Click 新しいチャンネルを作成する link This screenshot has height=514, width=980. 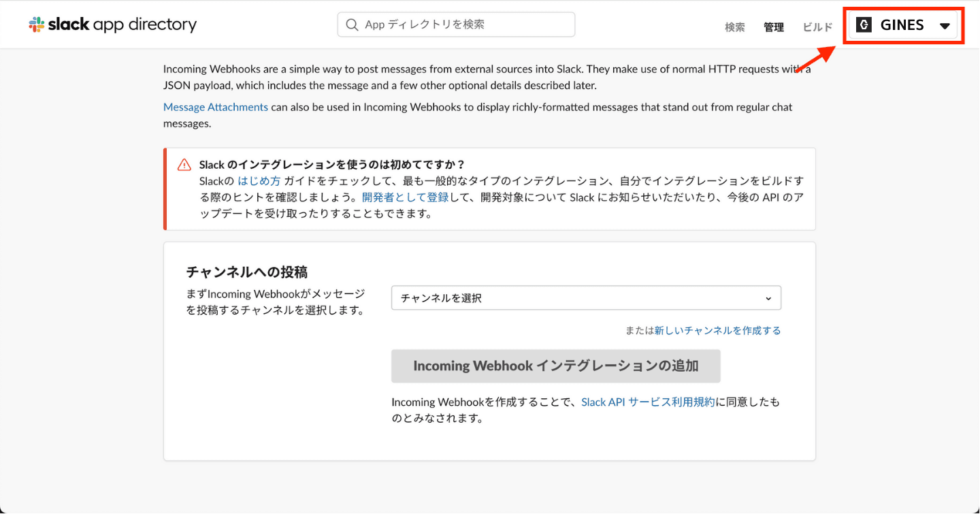click(717, 330)
